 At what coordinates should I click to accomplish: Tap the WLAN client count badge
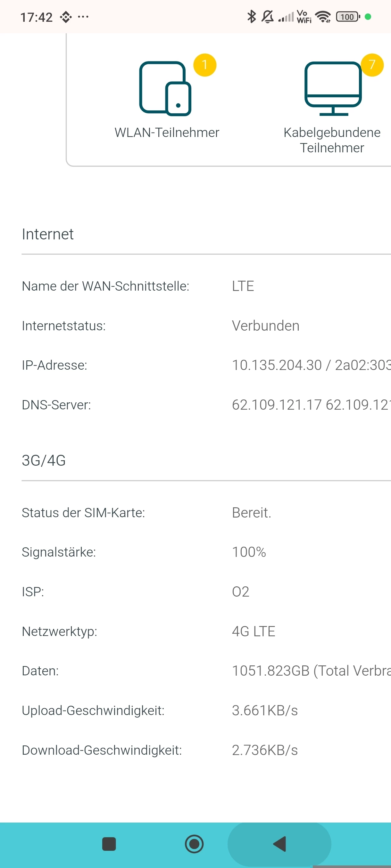click(x=204, y=65)
